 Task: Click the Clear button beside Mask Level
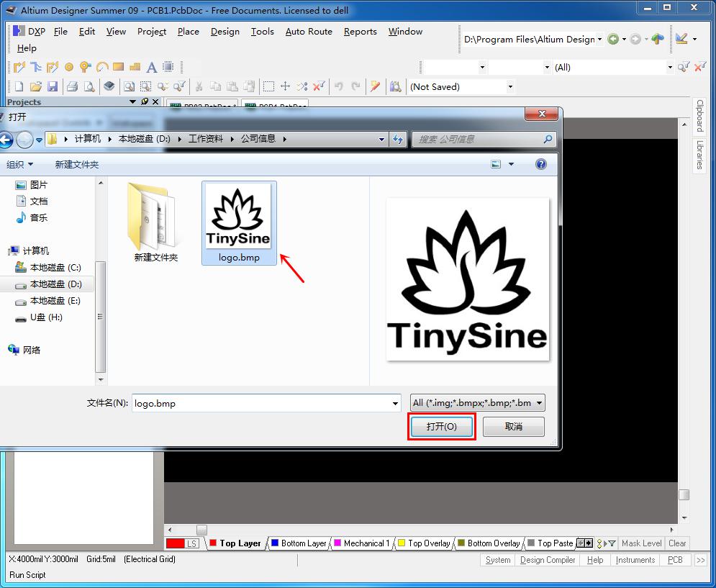pyautogui.click(x=677, y=543)
